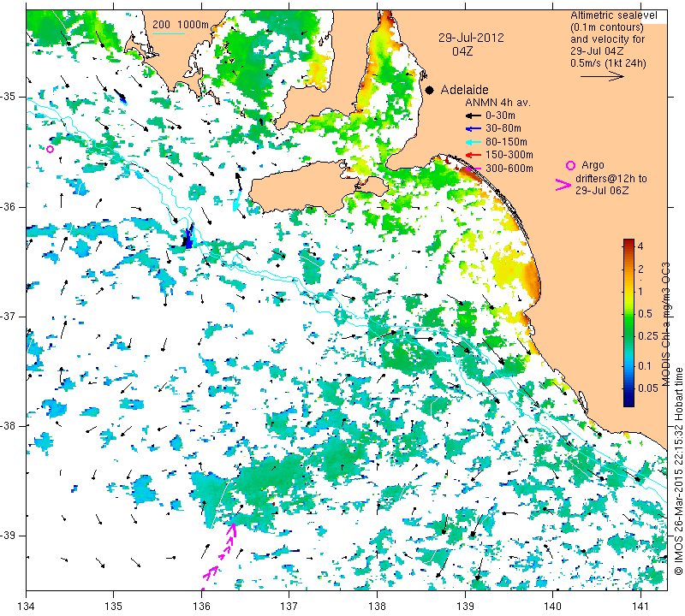Click the "04Z" time label under the date

[462, 51]
